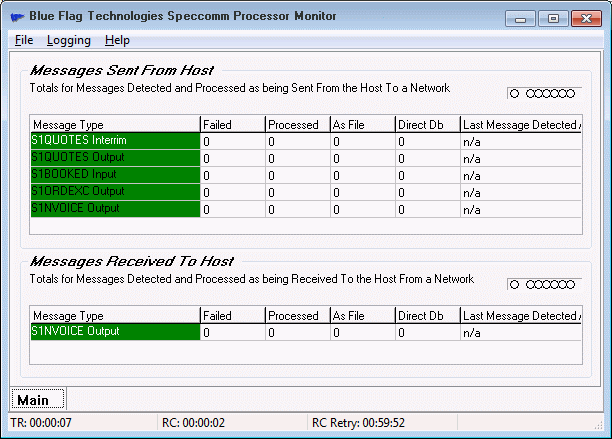
Task: Select the S1QUOTES Output message row
Action: (114, 158)
